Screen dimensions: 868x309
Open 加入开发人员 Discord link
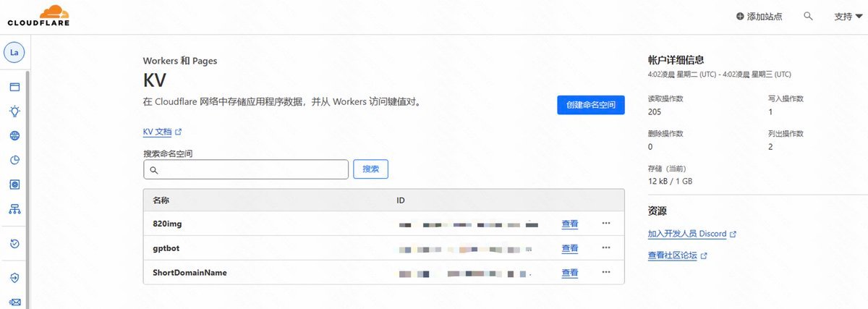coord(692,234)
